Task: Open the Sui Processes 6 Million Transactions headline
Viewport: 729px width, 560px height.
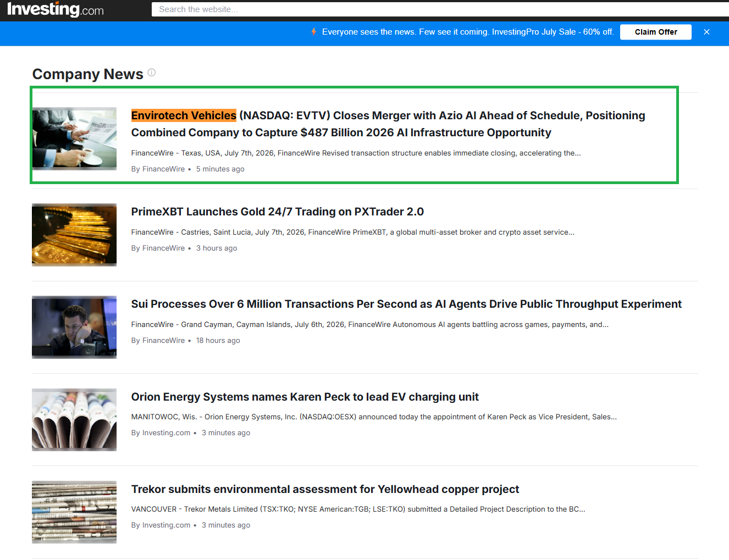Action: [406, 304]
